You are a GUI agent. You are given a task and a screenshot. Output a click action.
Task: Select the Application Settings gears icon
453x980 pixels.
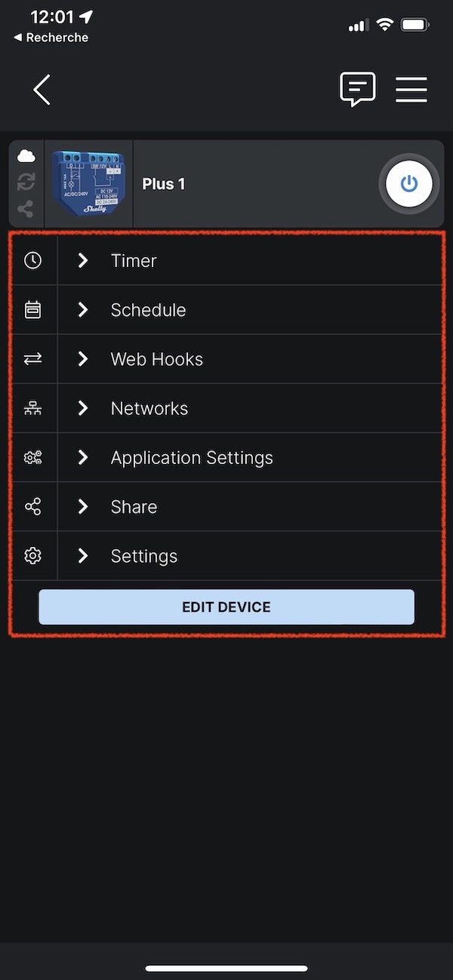click(33, 457)
